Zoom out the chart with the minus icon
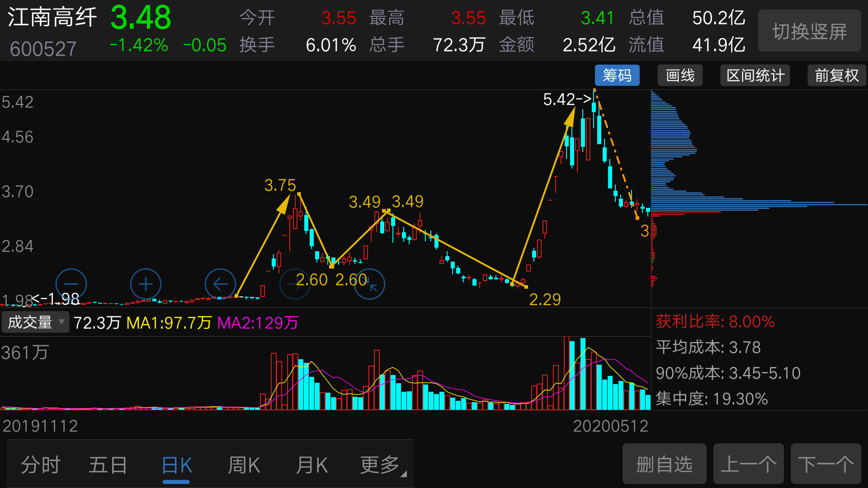Image resolution: width=868 pixels, height=488 pixels. click(71, 284)
